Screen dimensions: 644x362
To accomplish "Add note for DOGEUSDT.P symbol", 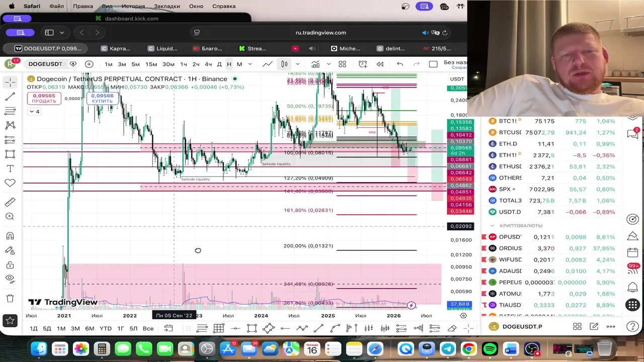I will click(x=594, y=327).
